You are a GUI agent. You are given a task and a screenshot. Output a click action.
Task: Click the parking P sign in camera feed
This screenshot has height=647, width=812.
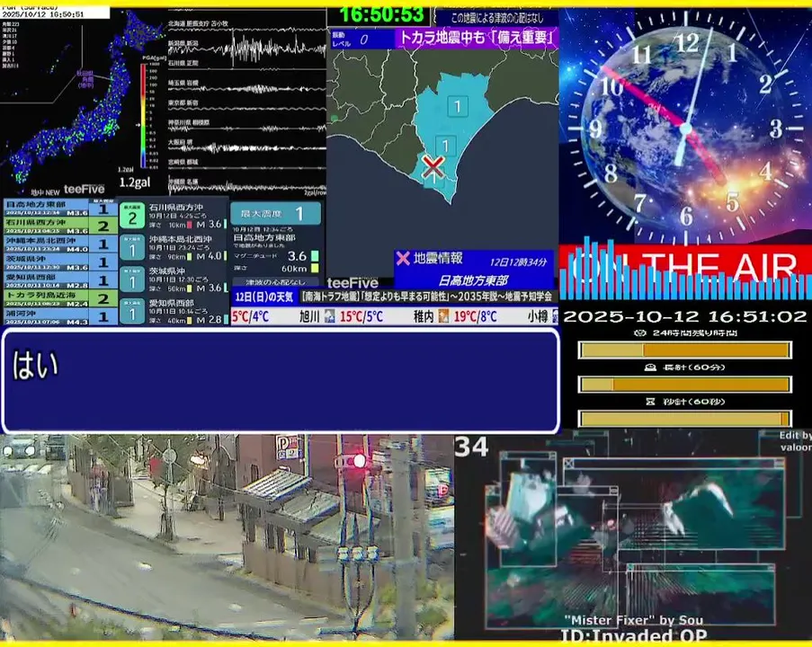[289, 448]
